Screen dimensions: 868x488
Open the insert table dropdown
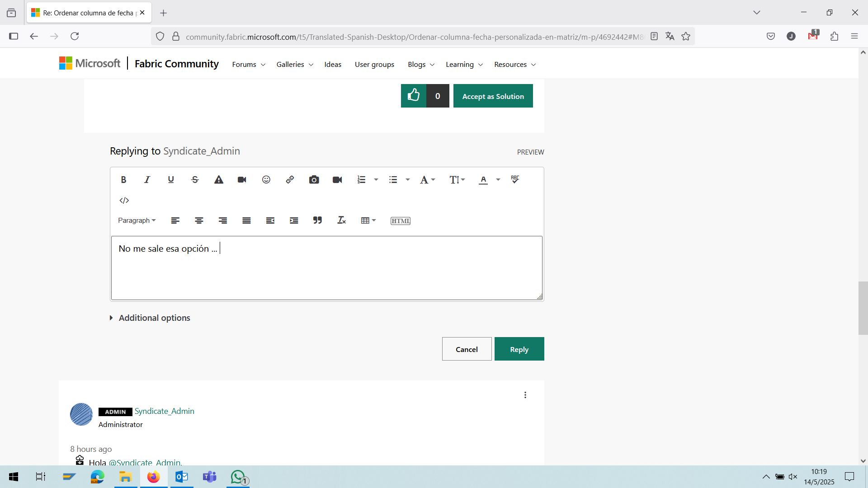tap(368, 221)
